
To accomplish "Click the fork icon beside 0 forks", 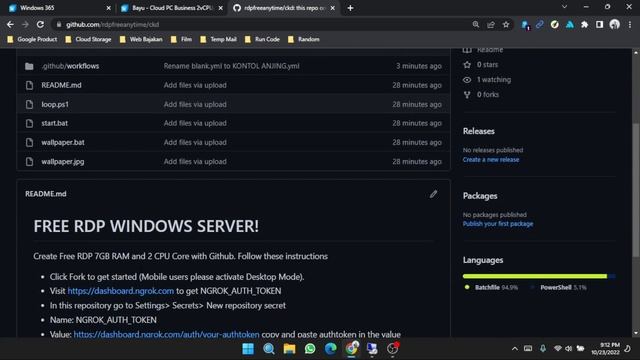I will tap(467, 95).
